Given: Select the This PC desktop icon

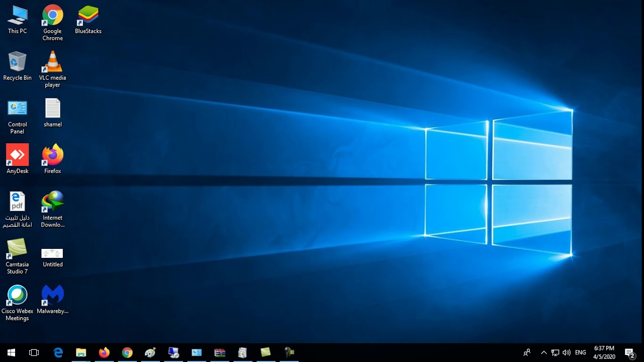Looking at the screenshot, I should [17, 20].
